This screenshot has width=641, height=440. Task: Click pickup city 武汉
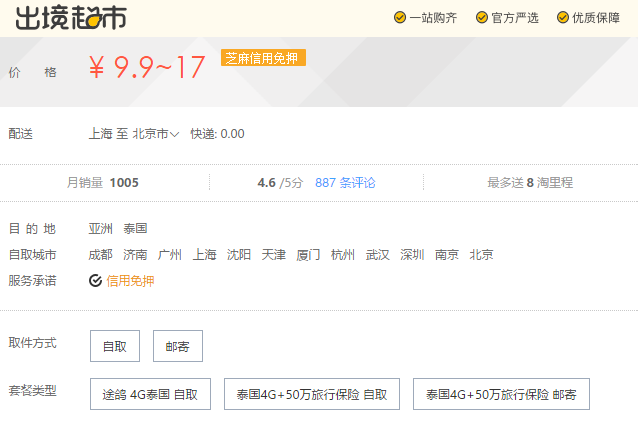pyautogui.click(x=377, y=254)
